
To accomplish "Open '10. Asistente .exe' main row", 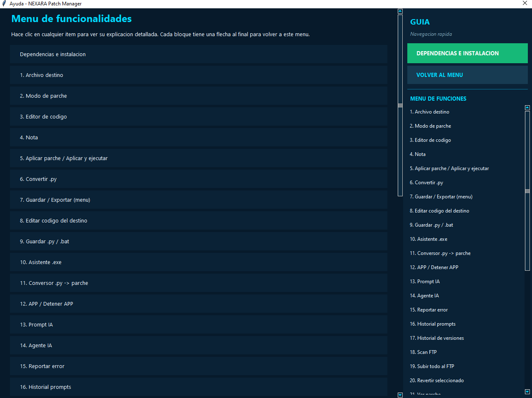I will click(x=199, y=262).
